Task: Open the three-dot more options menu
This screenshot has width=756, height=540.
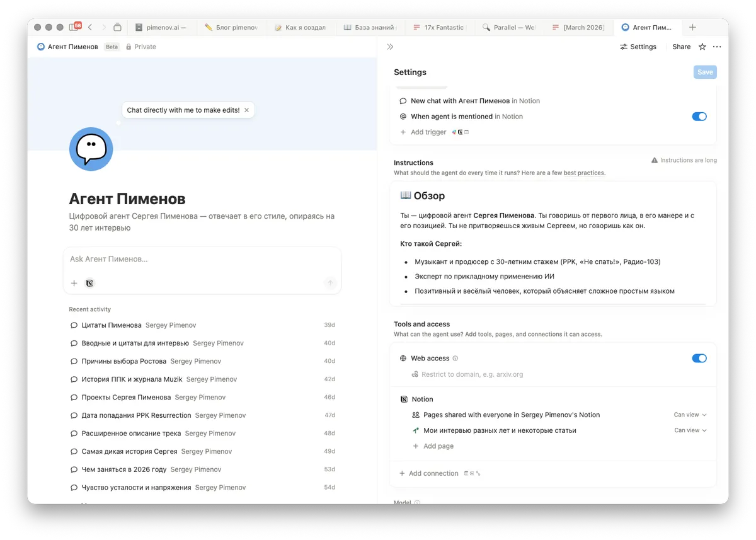Action: click(x=717, y=47)
